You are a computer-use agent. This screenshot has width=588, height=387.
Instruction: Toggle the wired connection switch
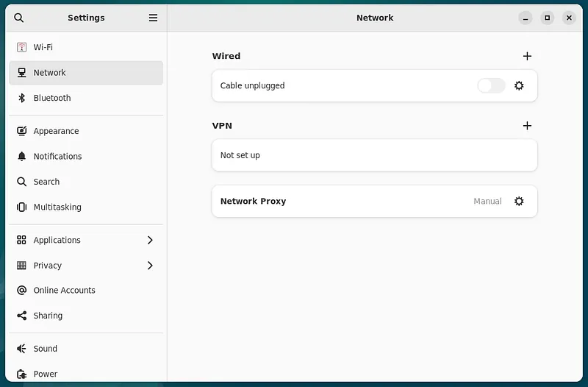(491, 85)
